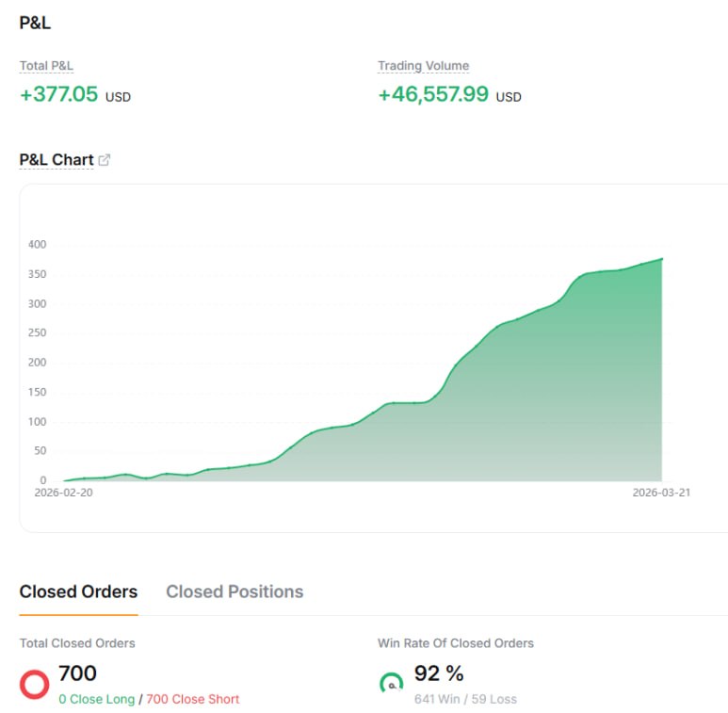Click the 700 total closed orders count
This screenshot has width=728, height=713.
[x=77, y=673]
